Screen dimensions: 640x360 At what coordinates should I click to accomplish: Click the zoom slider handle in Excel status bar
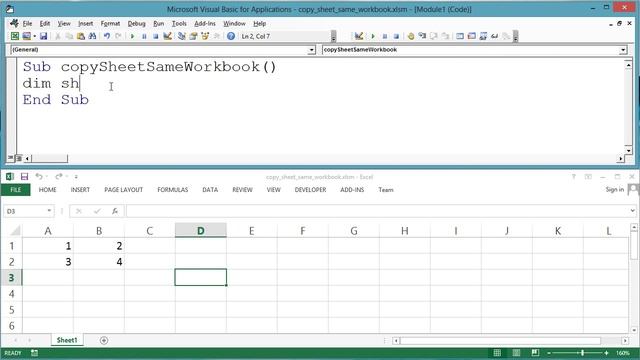(582, 353)
